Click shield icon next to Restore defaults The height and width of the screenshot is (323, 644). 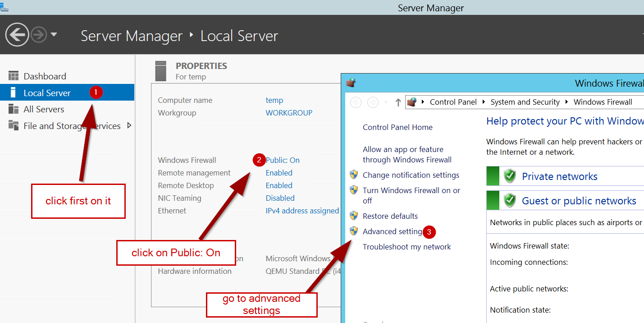[354, 216]
